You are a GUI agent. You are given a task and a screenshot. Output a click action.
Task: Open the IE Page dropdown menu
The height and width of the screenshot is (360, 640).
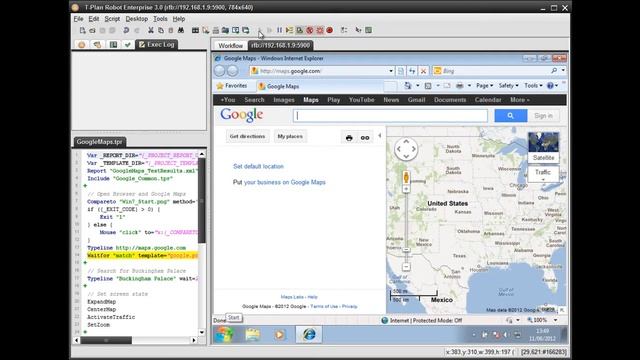point(484,86)
